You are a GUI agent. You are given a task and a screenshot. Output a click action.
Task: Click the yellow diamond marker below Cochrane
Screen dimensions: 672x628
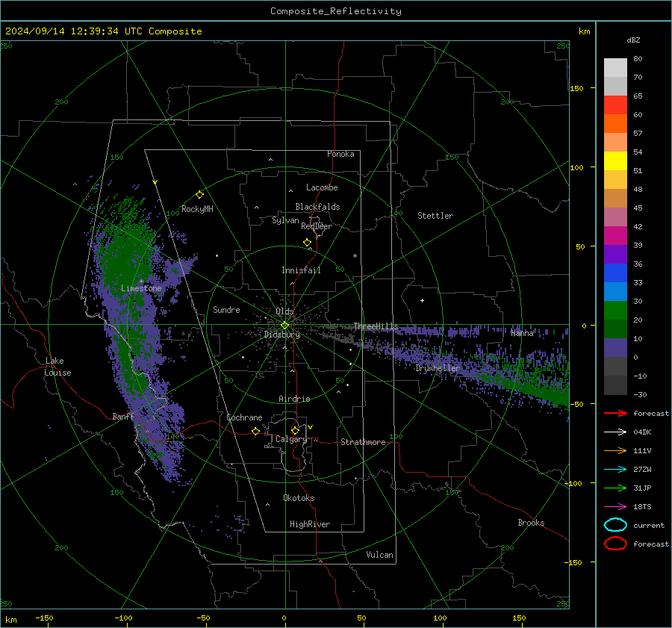click(x=255, y=431)
